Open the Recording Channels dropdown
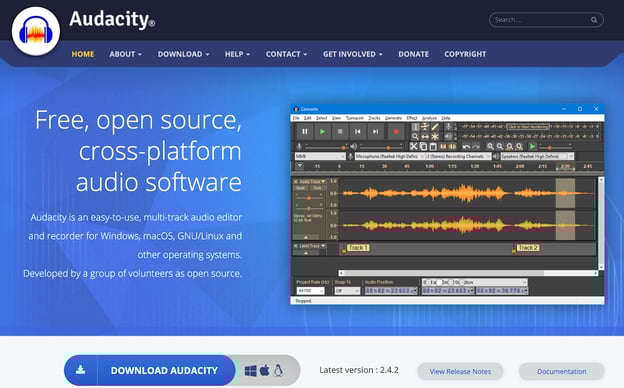The image size is (624, 388). pyautogui.click(x=458, y=156)
